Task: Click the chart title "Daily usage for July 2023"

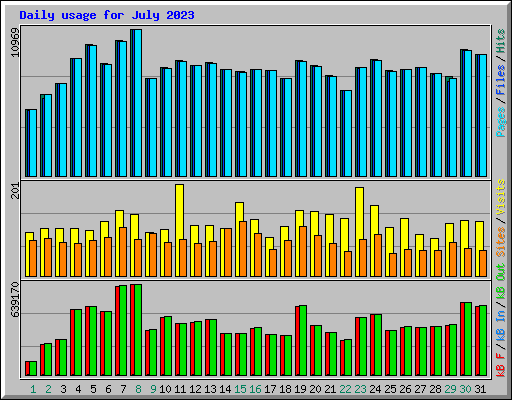Action: [x=107, y=15]
